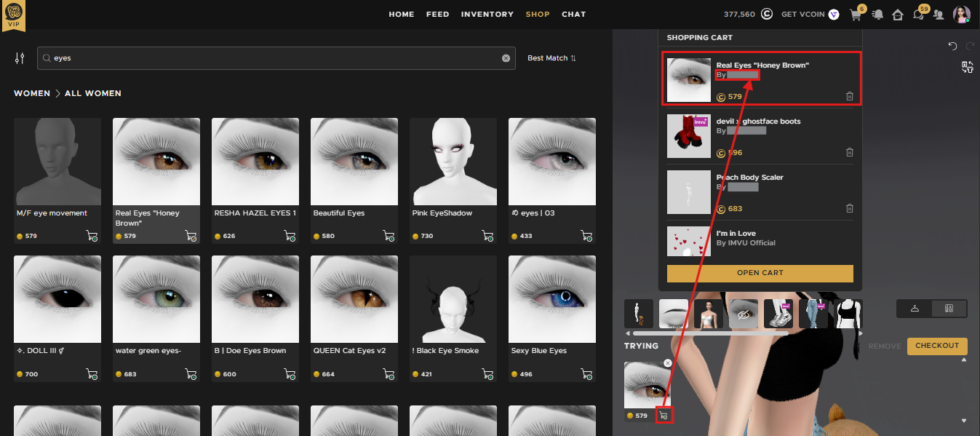Click CHECKOUT button
Image resolution: width=980 pixels, height=436 pixels.
(937, 346)
